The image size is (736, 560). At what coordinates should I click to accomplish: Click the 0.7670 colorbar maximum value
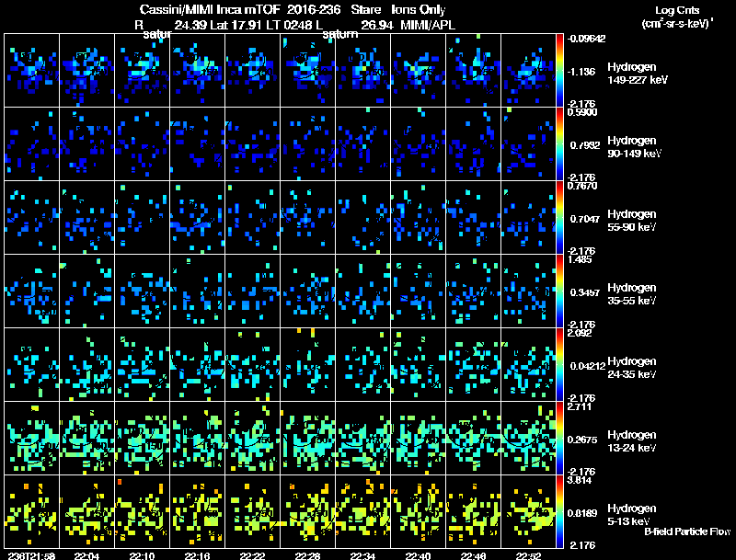tap(582, 186)
